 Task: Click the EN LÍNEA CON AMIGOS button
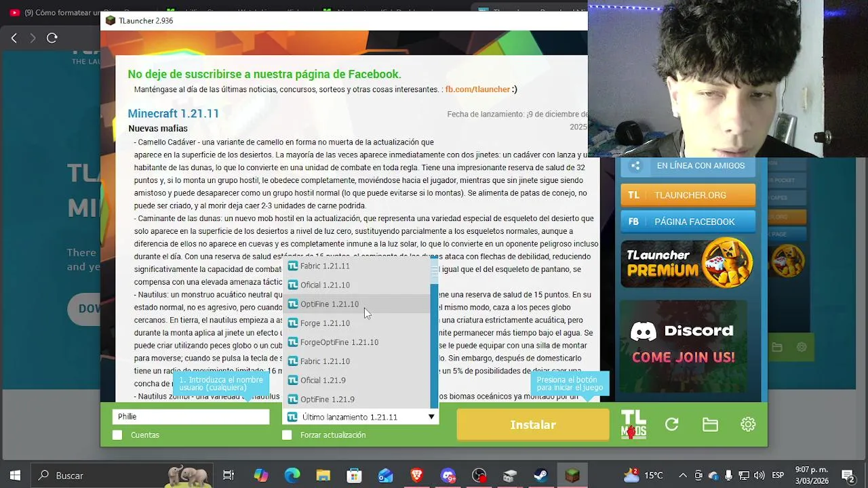point(688,165)
